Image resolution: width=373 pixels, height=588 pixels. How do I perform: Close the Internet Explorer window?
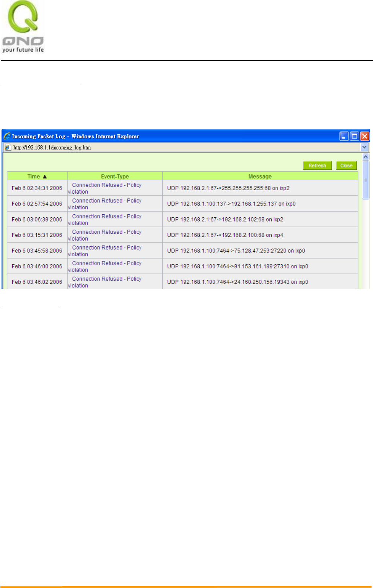365,136
